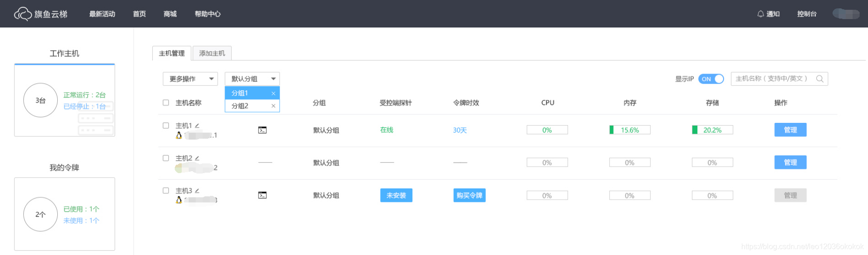Check the 主机3 row checkbox
Screen dimensions: 868x255
(166, 191)
